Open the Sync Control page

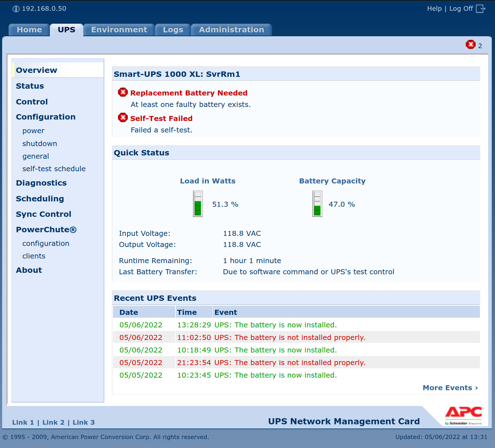click(x=43, y=214)
